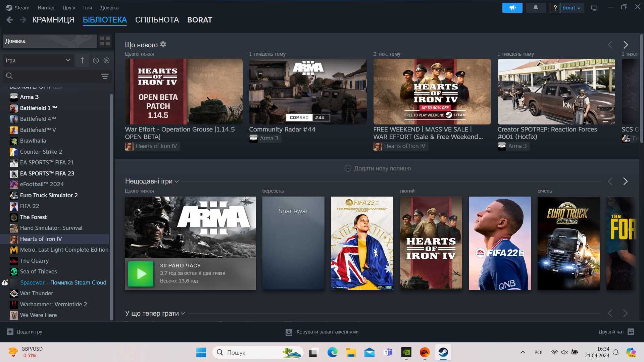Open the Spacewar recent game tile

[x=293, y=243]
